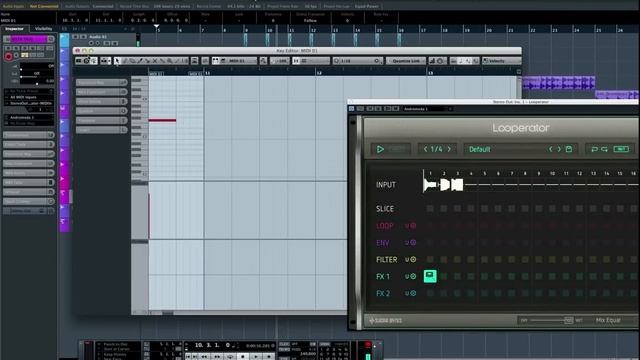640x360 pixels.
Task: Go to previous Looperator preset arrow
Action: (550, 149)
